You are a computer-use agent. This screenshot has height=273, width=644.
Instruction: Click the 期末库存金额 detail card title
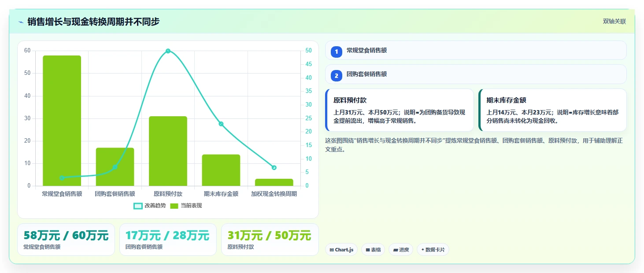[x=506, y=100]
